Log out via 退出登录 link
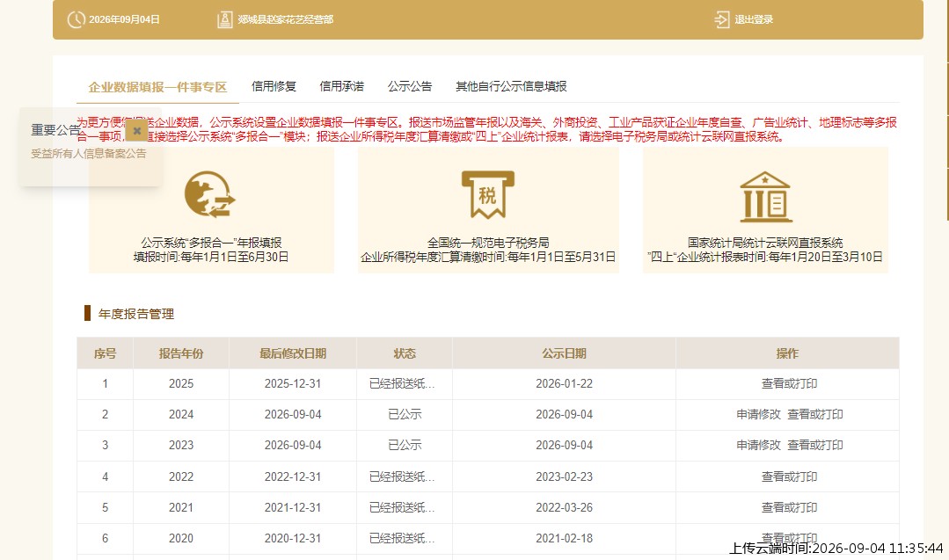 pyautogui.click(x=754, y=19)
